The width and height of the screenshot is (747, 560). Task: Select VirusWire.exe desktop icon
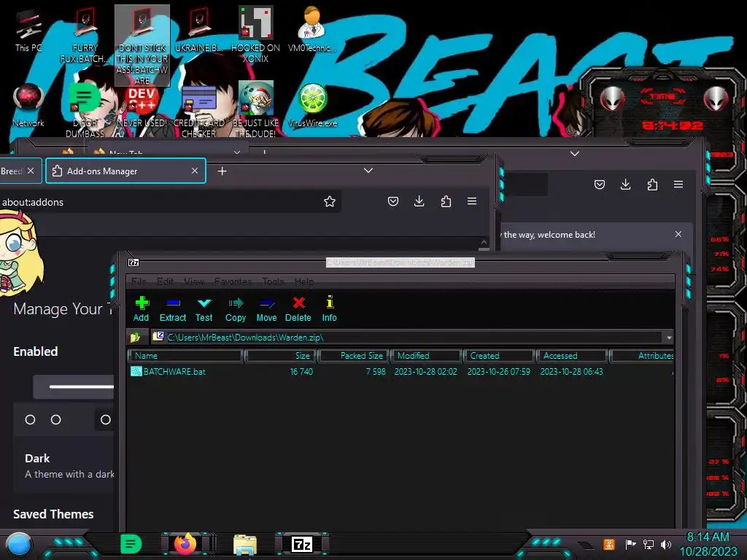pos(312,105)
